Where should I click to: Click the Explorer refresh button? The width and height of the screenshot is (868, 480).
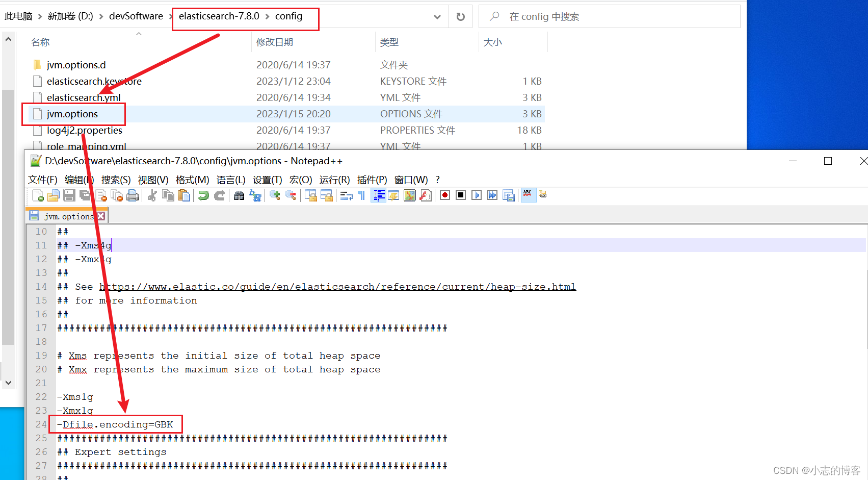[x=461, y=17]
